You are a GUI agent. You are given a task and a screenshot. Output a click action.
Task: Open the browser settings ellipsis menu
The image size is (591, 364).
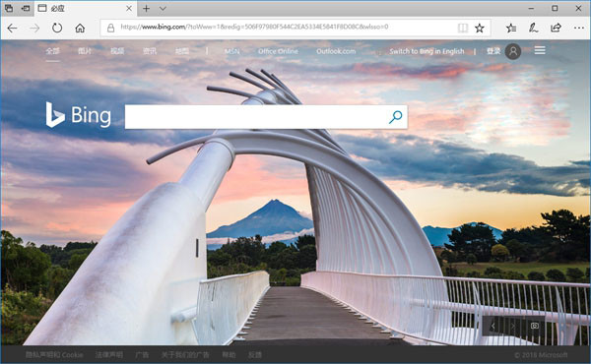(x=578, y=28)
